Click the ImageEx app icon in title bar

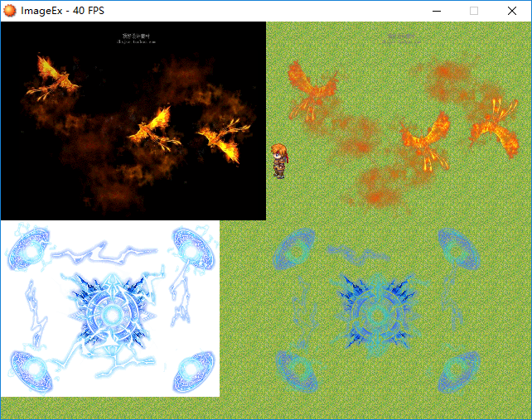coord(10,11)
